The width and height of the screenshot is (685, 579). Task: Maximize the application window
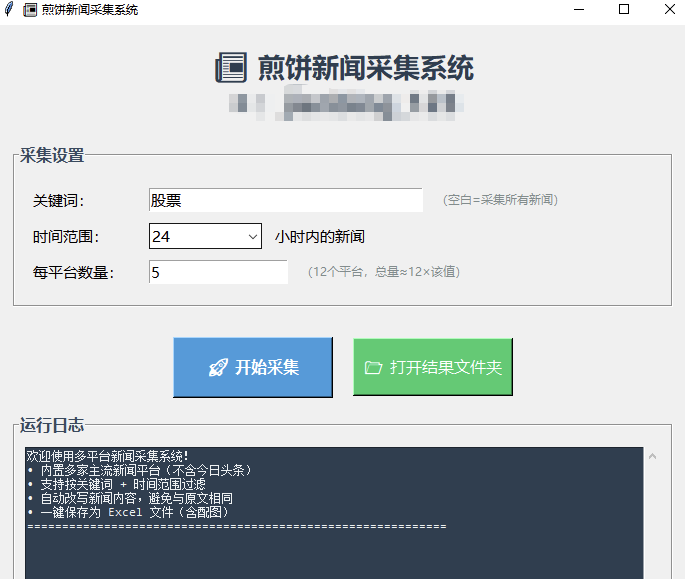click(x=624, y=10)
